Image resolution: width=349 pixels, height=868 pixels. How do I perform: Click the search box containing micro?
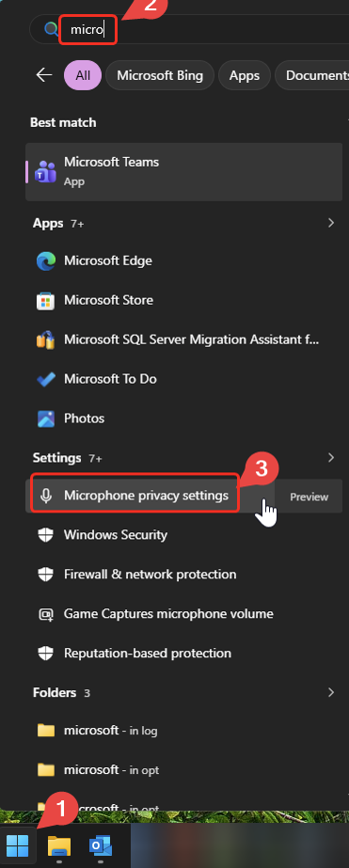pos(188,29)
